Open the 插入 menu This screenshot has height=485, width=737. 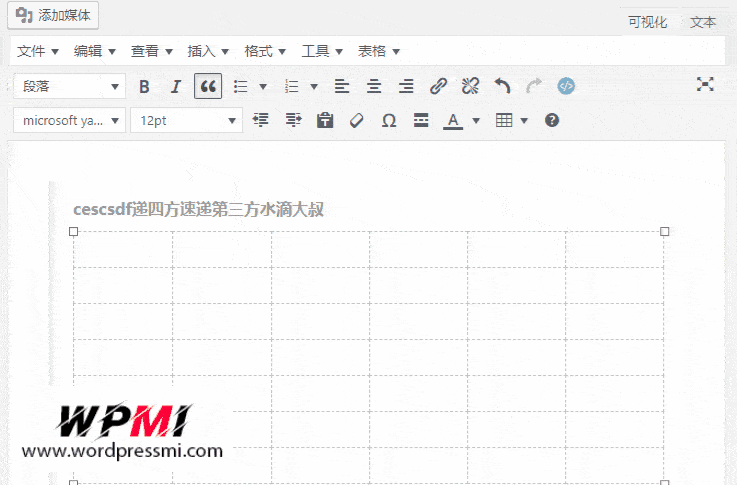coord(208,51)
